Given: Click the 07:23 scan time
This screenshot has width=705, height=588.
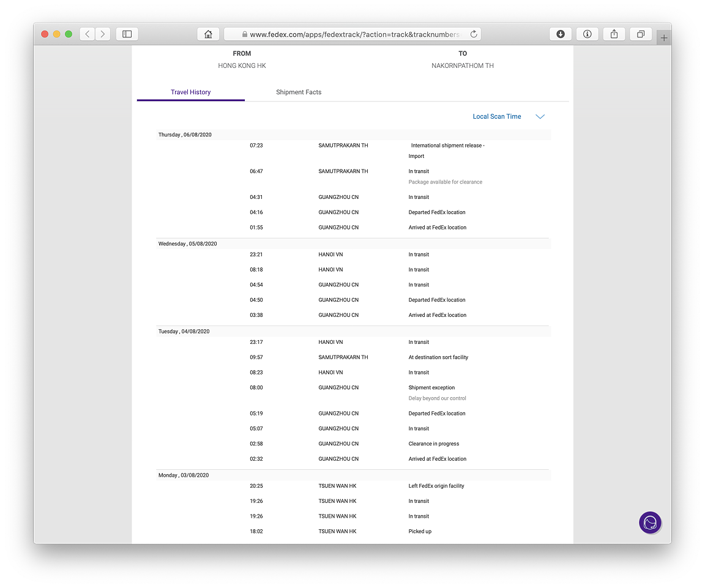Looking at the screenshot, I should [x=256, y=146].
